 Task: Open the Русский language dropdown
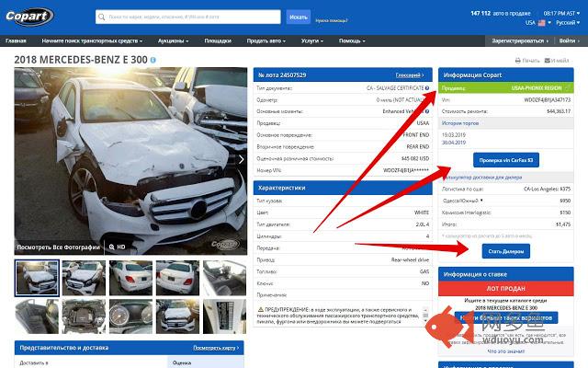[x=568, y=22]
